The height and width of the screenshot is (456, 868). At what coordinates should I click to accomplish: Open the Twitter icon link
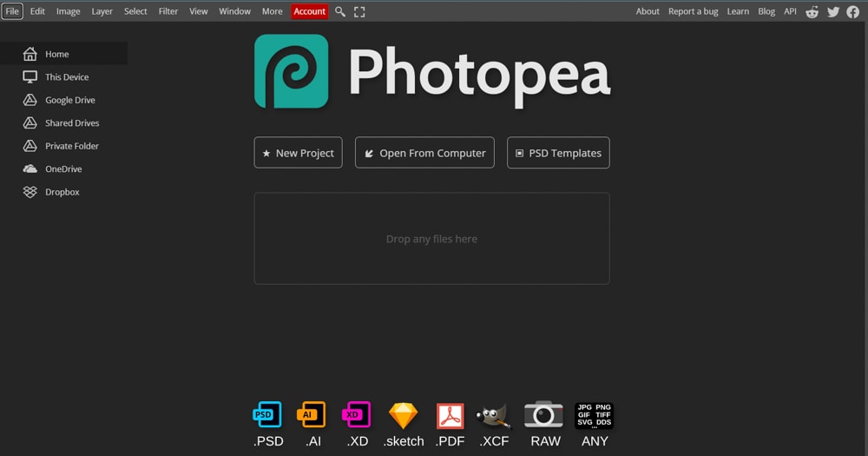pos(833,11)
